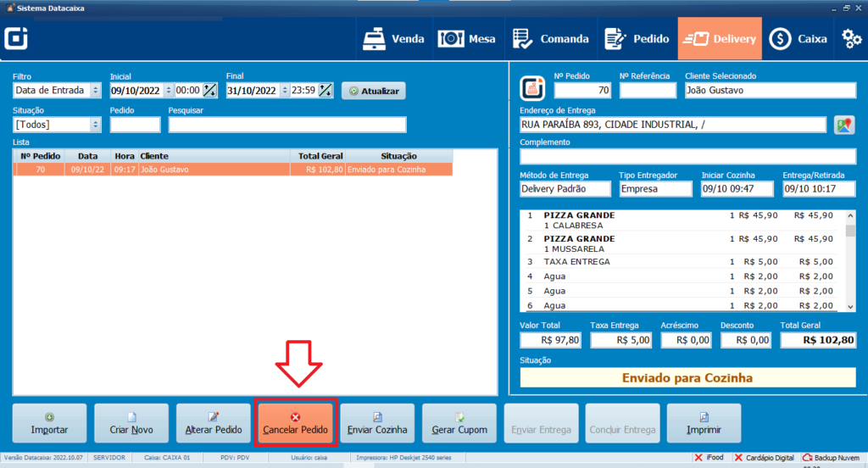Screen dimensions: 868x468
Task: Click the Datacaixa logo icon
Action: tap(16, 39)
